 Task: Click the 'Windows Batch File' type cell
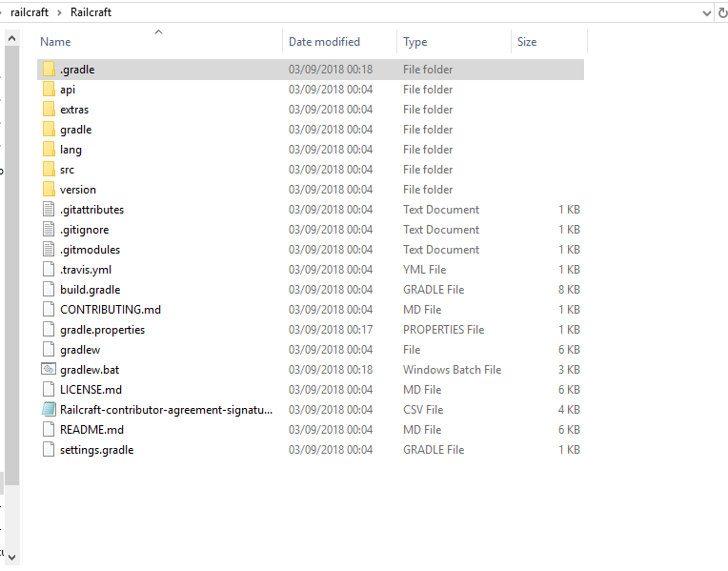[453, 369]
